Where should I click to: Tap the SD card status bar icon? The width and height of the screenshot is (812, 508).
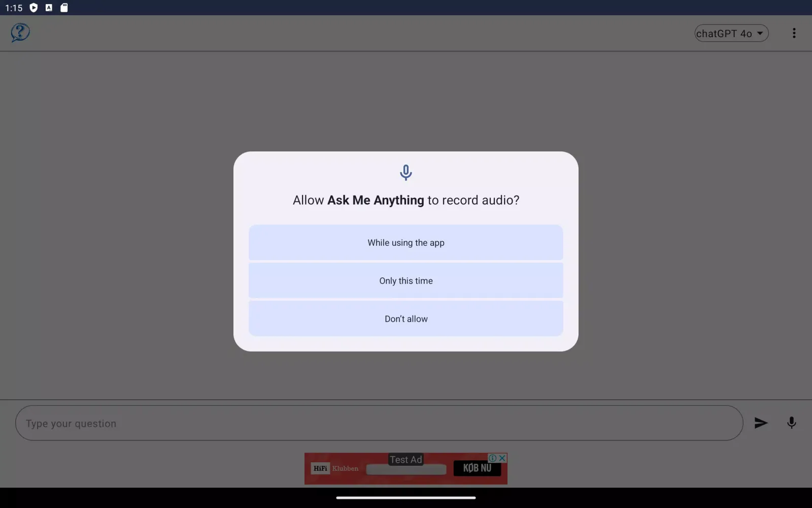(64, 8)
